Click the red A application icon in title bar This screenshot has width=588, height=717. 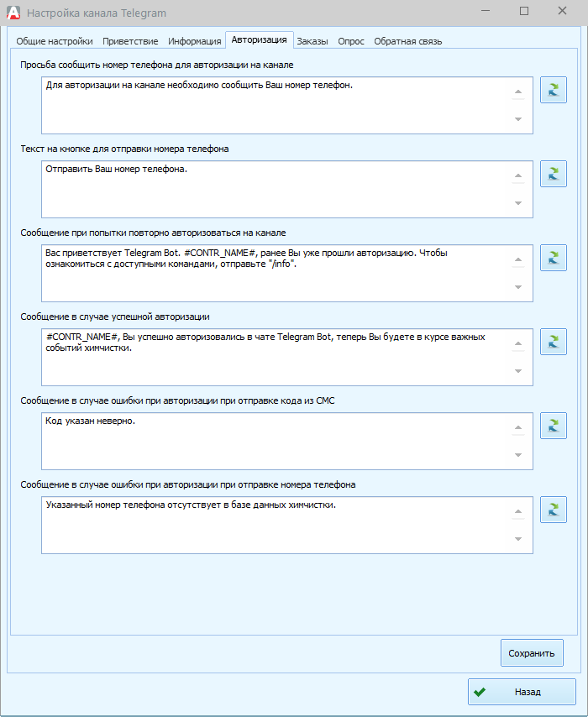point(13,13)
